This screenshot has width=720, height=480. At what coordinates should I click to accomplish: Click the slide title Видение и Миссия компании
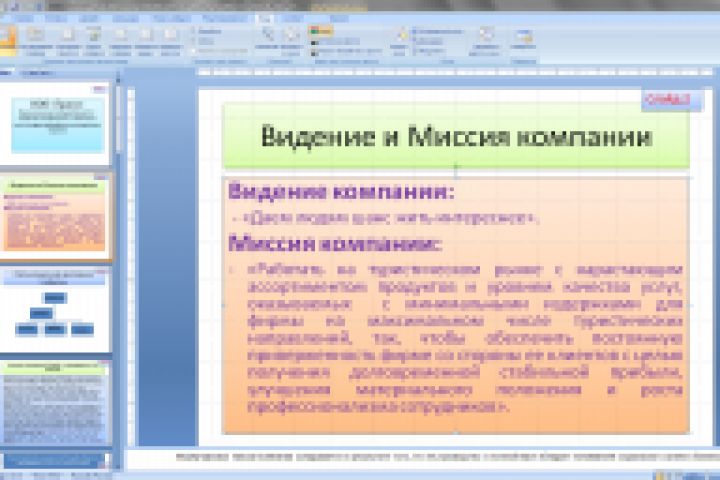pyautogui.click(x=456, y=137)
